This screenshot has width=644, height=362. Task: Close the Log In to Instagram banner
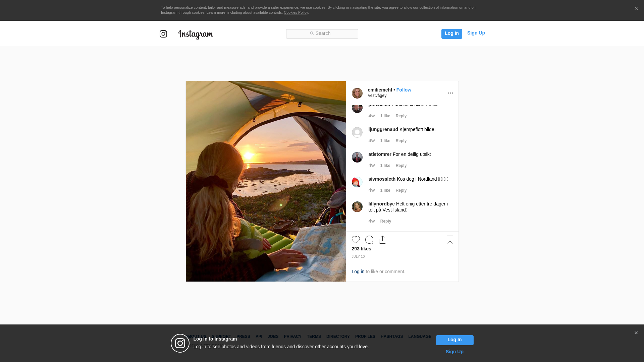point(636,333)
